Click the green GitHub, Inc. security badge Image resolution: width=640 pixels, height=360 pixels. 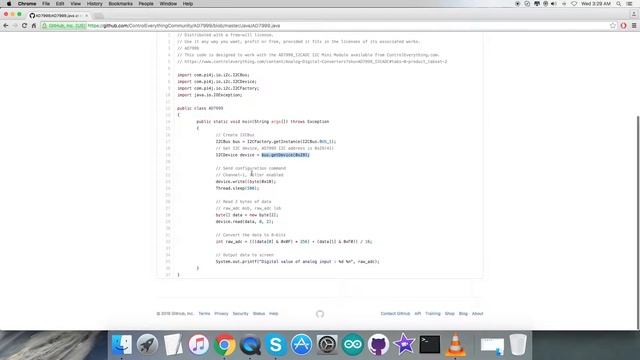[x=64, y=26]
